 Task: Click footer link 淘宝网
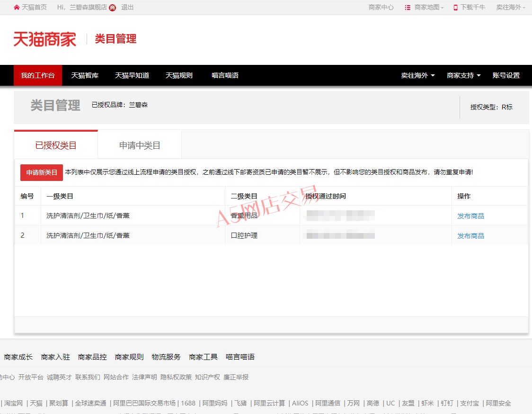coord(14,403)
